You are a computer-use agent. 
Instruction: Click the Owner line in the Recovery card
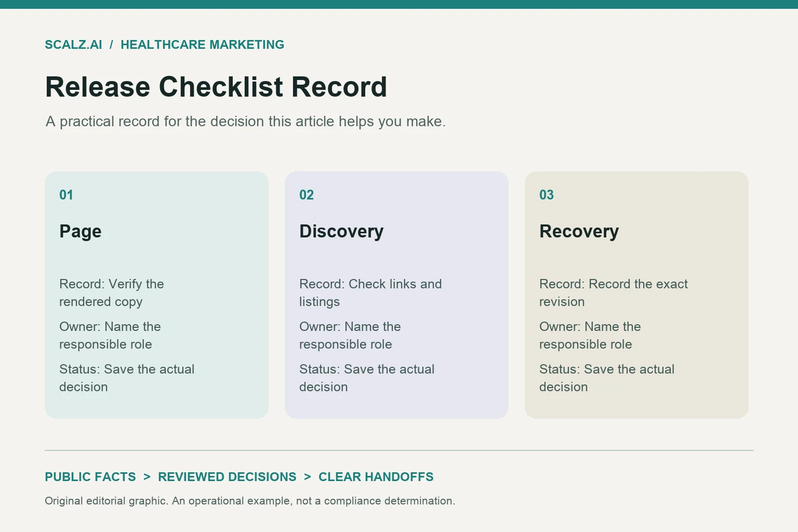[590, 336]
